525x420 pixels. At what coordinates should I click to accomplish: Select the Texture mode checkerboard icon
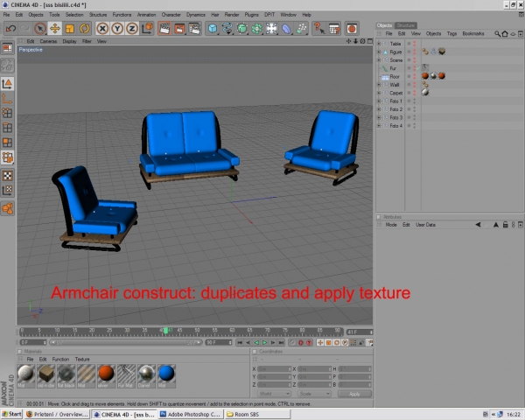click(x=7, y=176)
